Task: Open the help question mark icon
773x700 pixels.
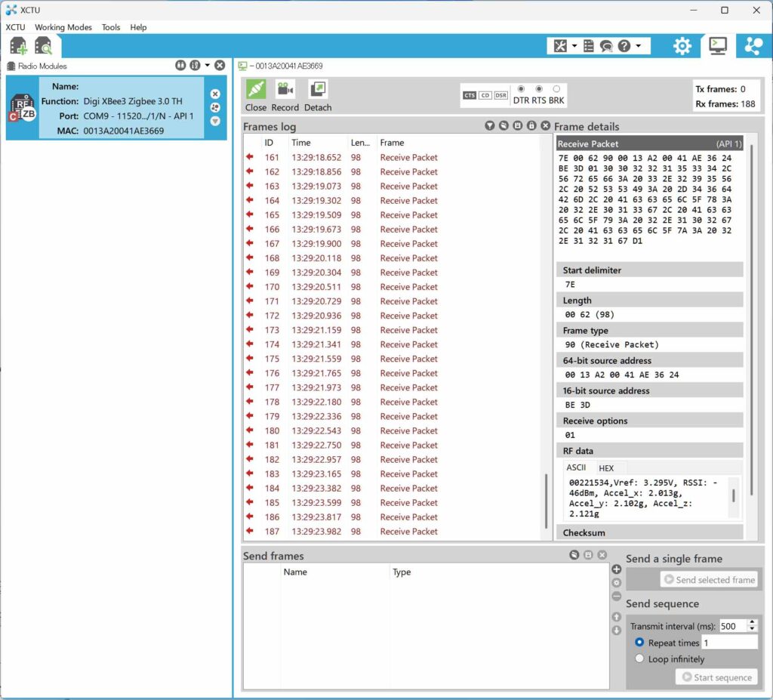Action: pyautogui.click(x=624, y=46)
